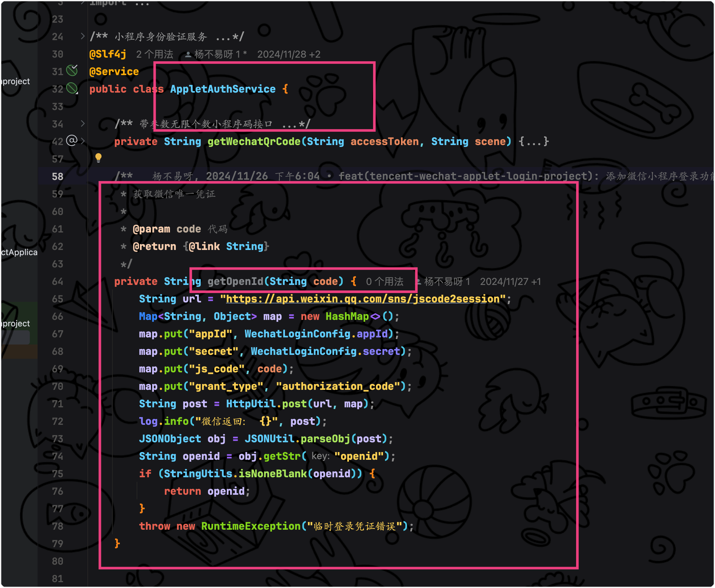This screenshot has height=588, width=715.
Task: Click the yellow light bulb intention icon
Action: [98, 157]
